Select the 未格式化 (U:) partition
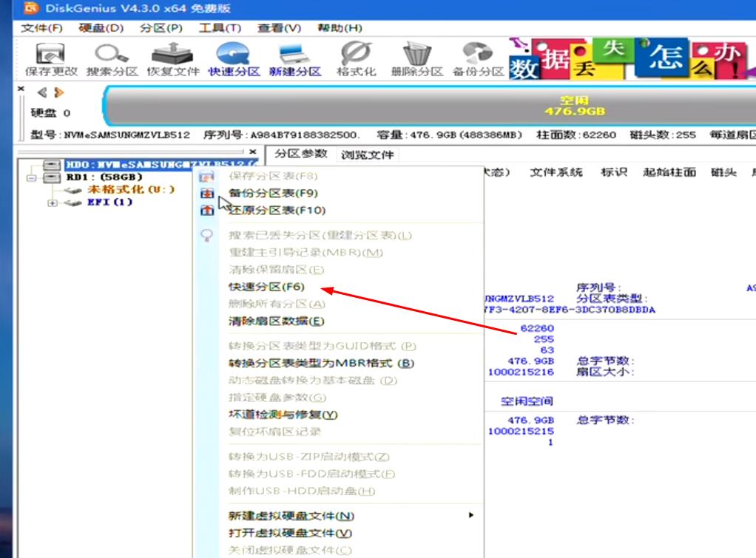The image size is (756, 558). click(131, 190)
